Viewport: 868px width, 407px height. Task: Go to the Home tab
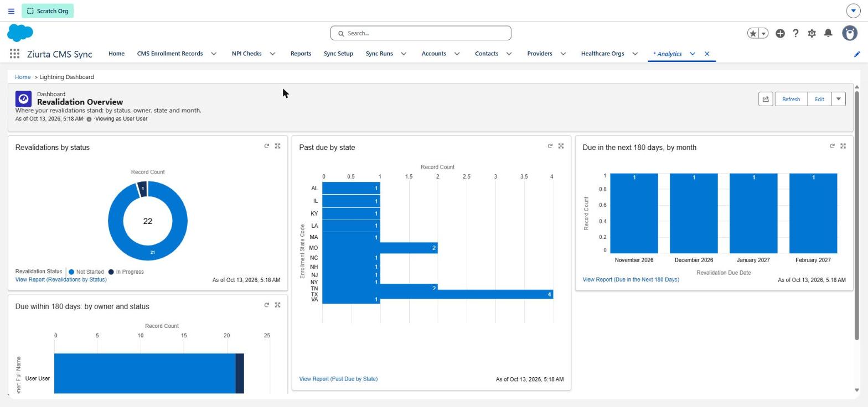coord(116,54)
